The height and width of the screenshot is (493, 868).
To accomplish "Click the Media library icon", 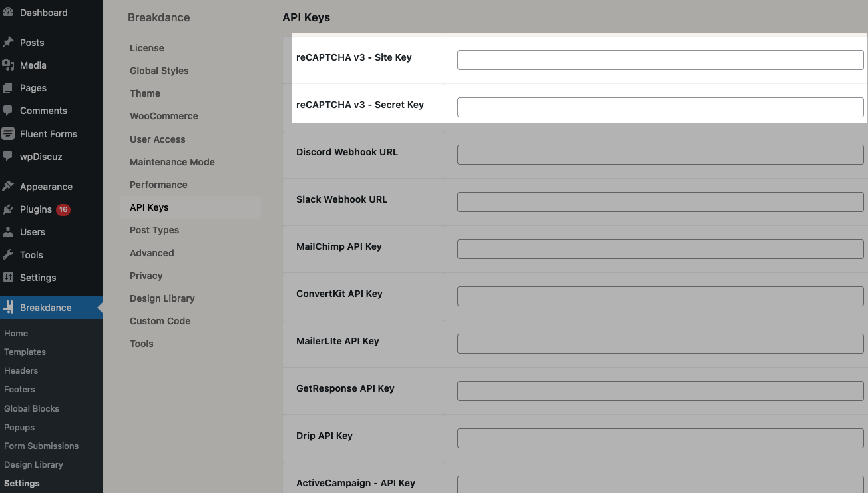I will pos(8,65).
